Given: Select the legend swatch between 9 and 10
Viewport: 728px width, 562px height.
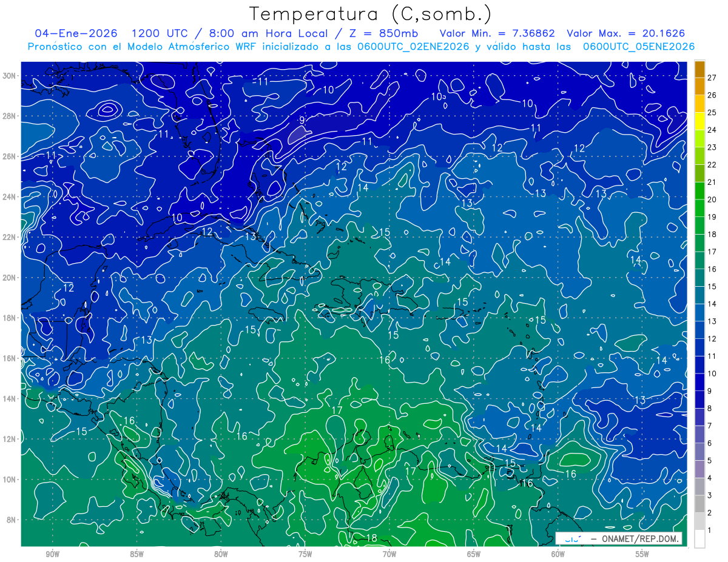Looking at the screenshot, I should pyautogui.click(x=699, y=382).
